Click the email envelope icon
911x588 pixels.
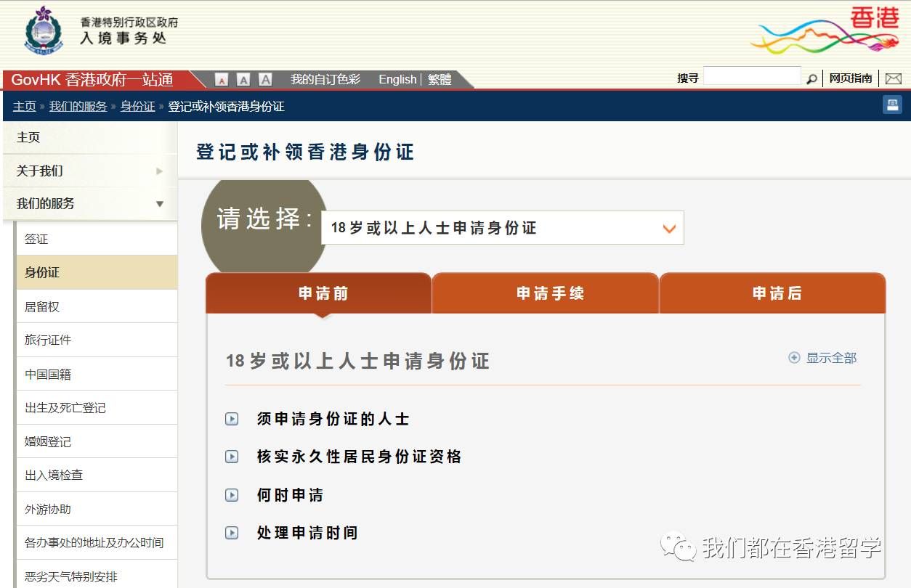pos(894,78)
